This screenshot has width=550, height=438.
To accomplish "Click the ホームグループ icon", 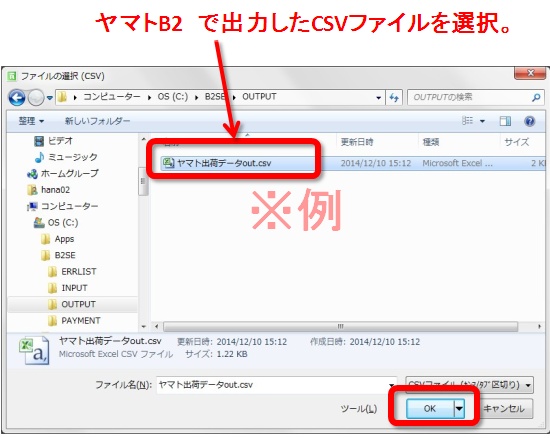I will click(x=32, y=174).
